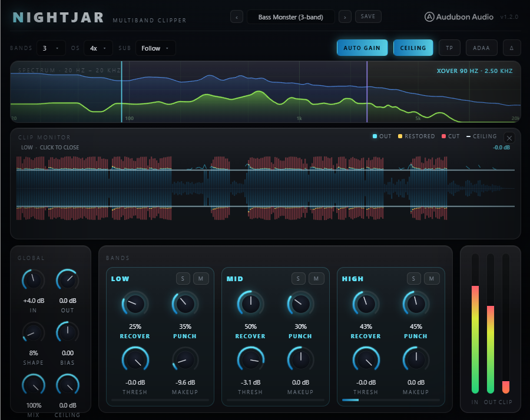Click the CEILING legend entry

[481, 136]
